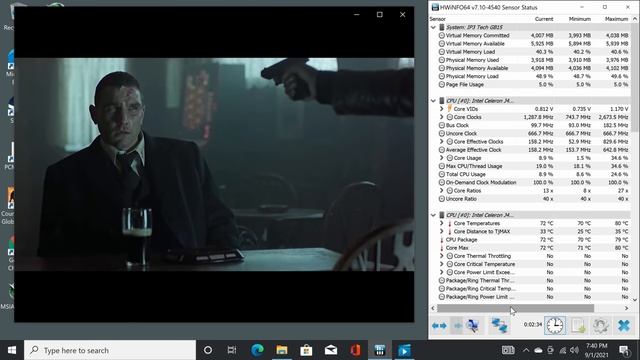Expand the Core Temperatures row
The width and height of the screenshot is (640, 360).
[441, 223]
